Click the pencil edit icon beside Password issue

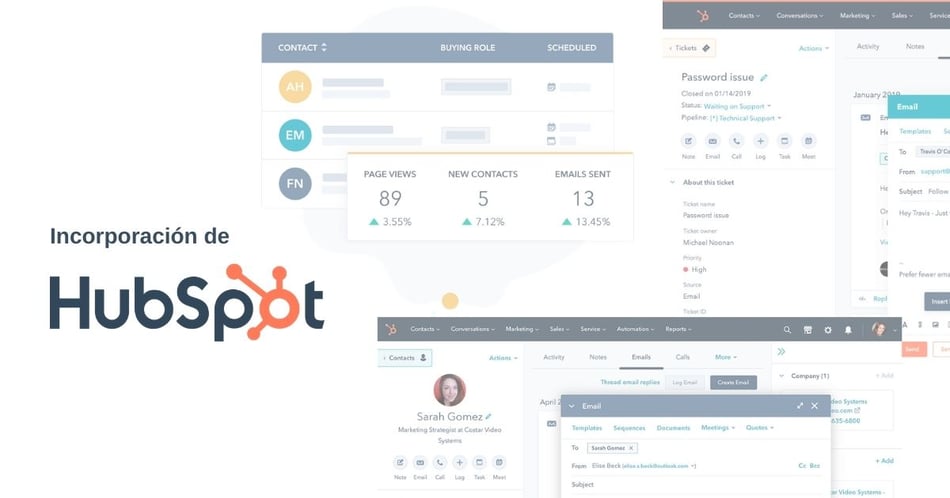click(x=764, y=78)
